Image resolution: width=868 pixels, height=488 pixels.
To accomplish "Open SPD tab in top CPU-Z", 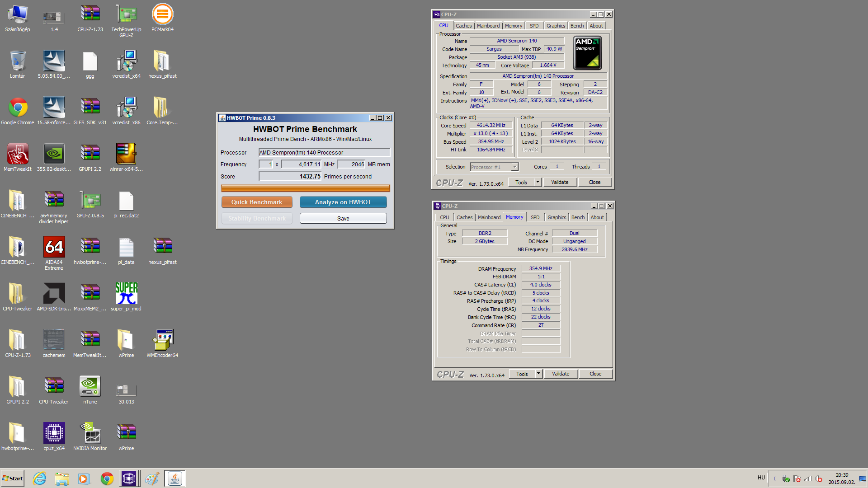I will (534, 26).
